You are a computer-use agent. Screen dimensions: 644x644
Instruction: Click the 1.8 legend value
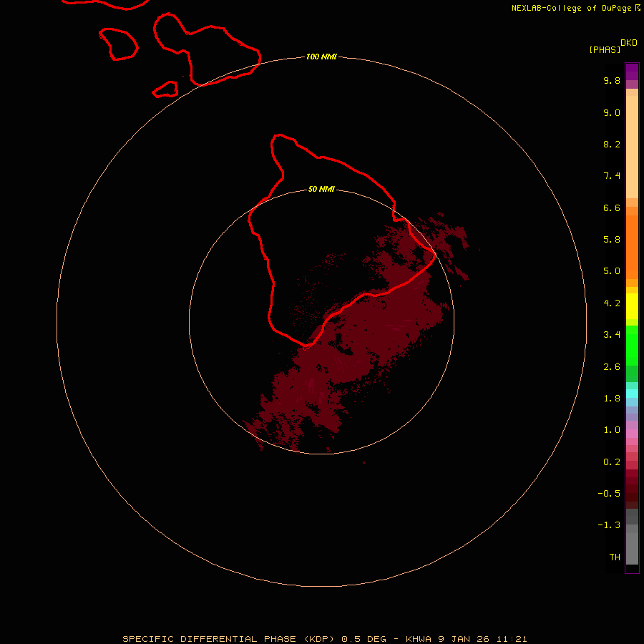pyautogui.click(x=612, y=399)
